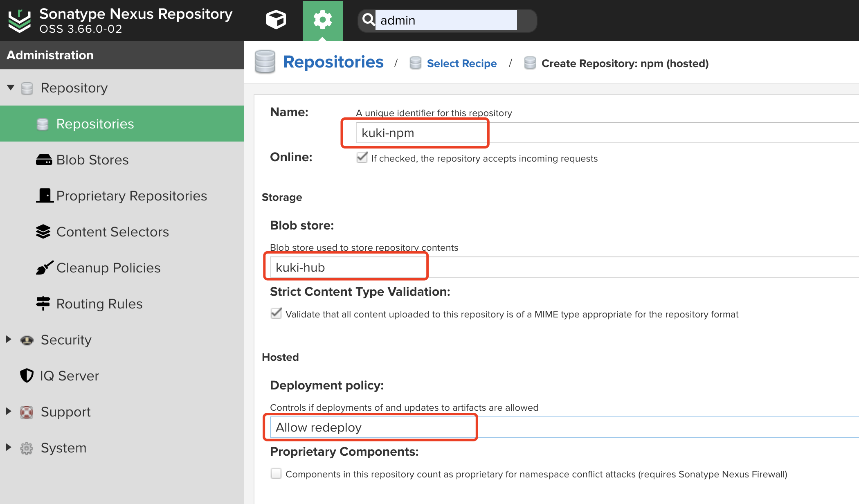Click the Select Recipe breadcrumb link
The height and width of the screenshot is (504, 859).
(x=461, y=63)
